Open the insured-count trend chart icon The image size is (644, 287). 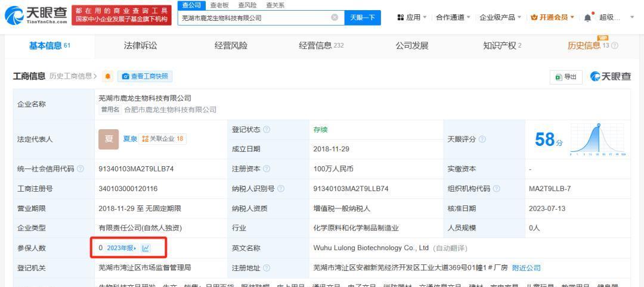pyautogui.click(x=146, y=248)
